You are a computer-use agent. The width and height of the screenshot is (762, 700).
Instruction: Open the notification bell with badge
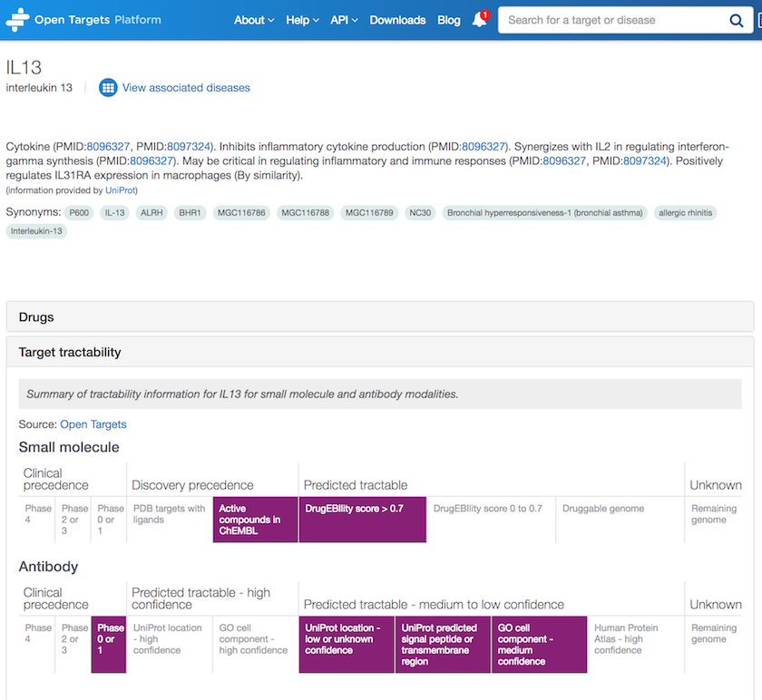[x=480, y=22]
